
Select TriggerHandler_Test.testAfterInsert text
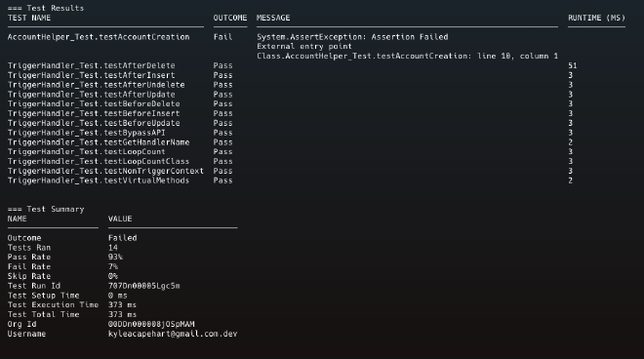(91, 75)
